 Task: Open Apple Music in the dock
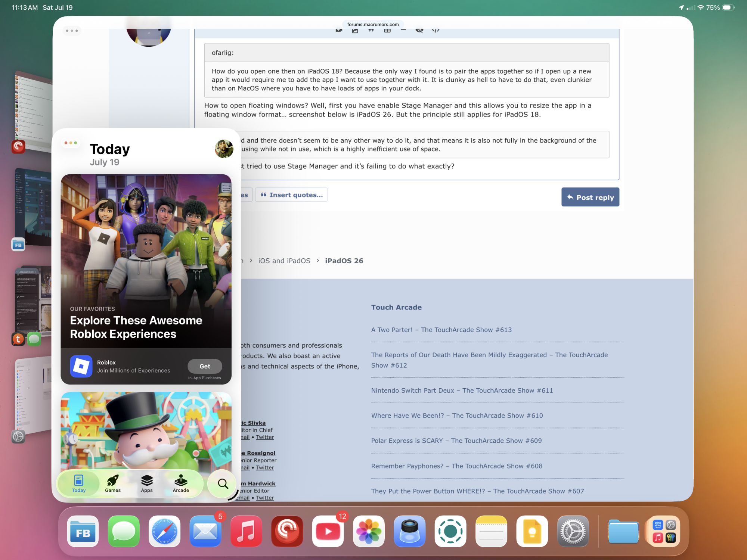[x=246, y=531]
